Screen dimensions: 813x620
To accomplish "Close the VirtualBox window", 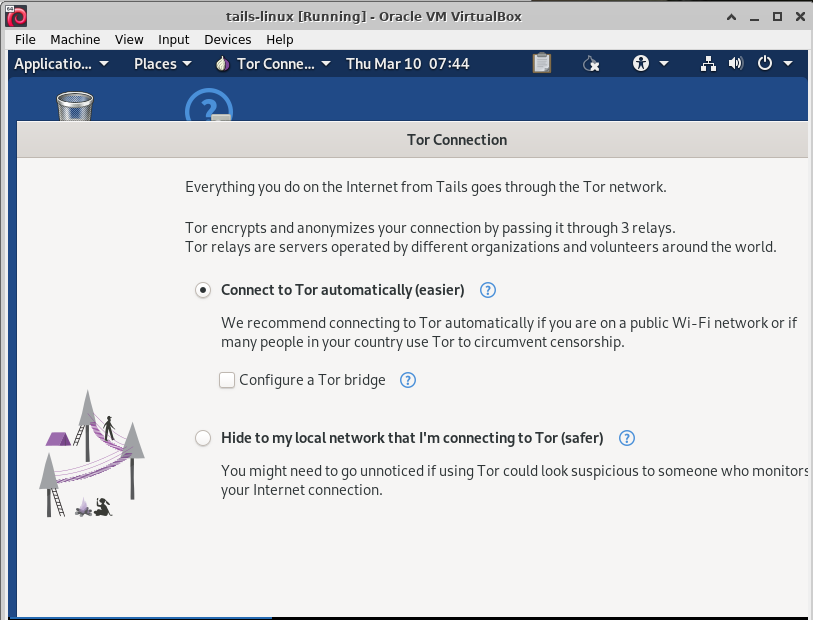I will coord(800,17).
